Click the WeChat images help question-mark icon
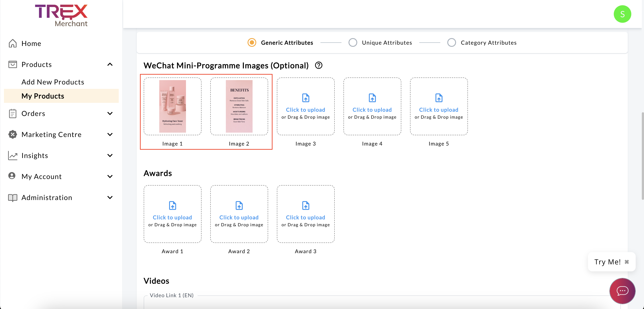Image resolution: width=644 pixels, height=309 pixels. click(318, 65)
